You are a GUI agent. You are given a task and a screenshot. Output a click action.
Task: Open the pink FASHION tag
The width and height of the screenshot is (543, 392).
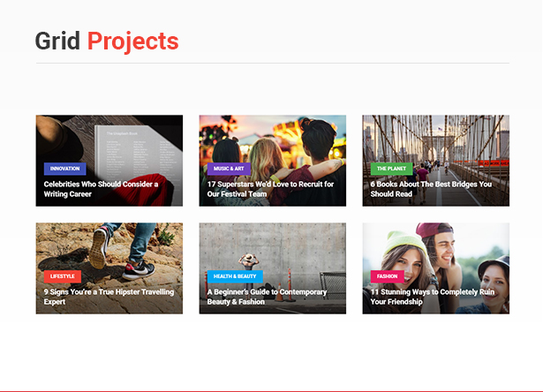(x=388, y=276)
